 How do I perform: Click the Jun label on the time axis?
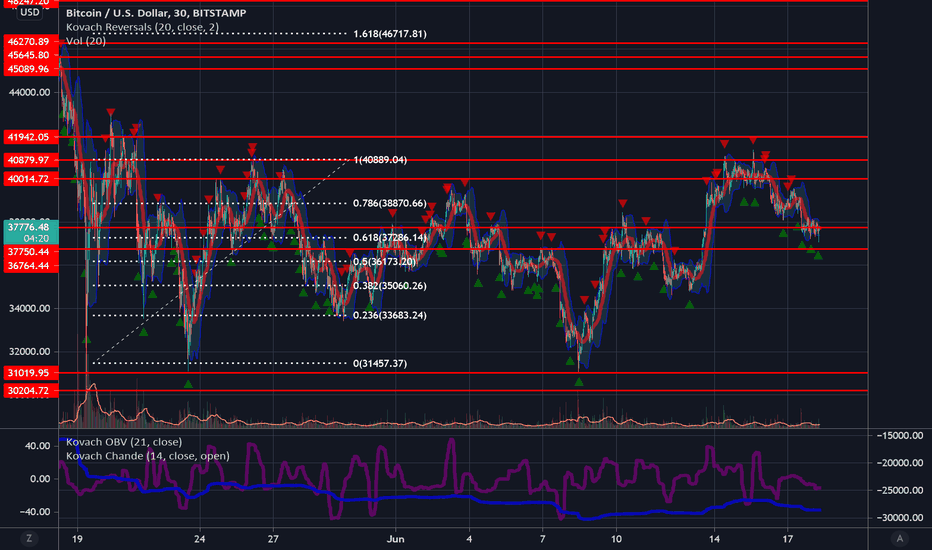tap(395, 539)
